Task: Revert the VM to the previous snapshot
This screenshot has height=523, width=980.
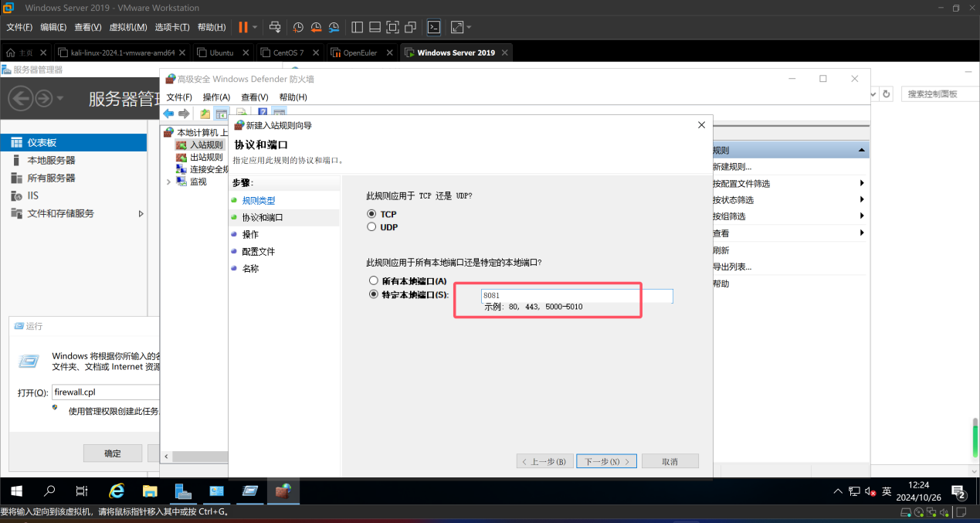Action: 316,27
